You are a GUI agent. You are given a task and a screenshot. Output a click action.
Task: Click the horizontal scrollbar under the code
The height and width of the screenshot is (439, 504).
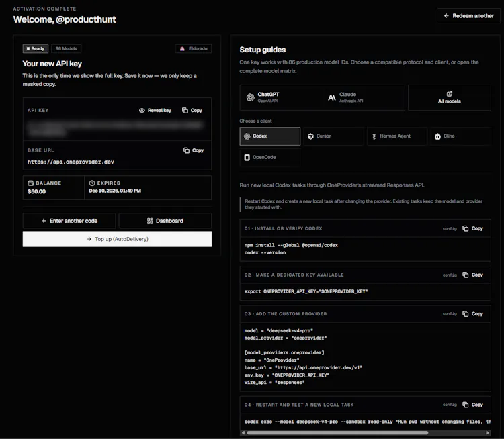pyautogui.click(x=337, y=432)
